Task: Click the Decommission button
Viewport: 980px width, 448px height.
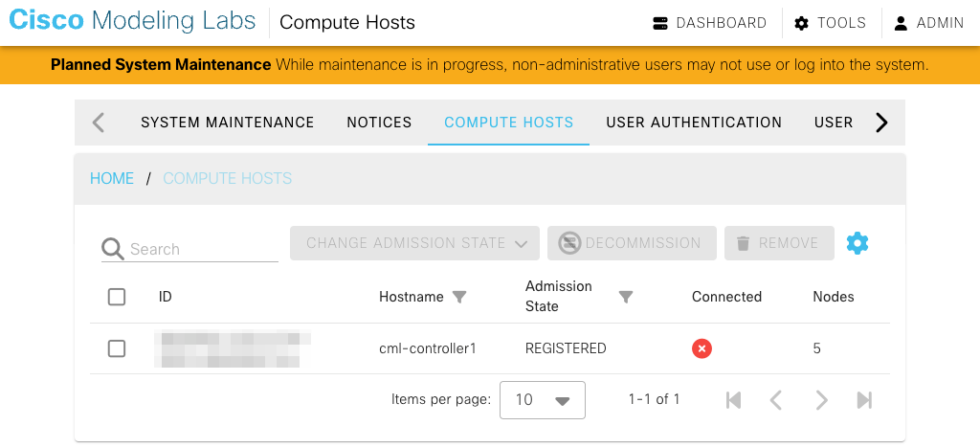Action: (x=632, y=243)
